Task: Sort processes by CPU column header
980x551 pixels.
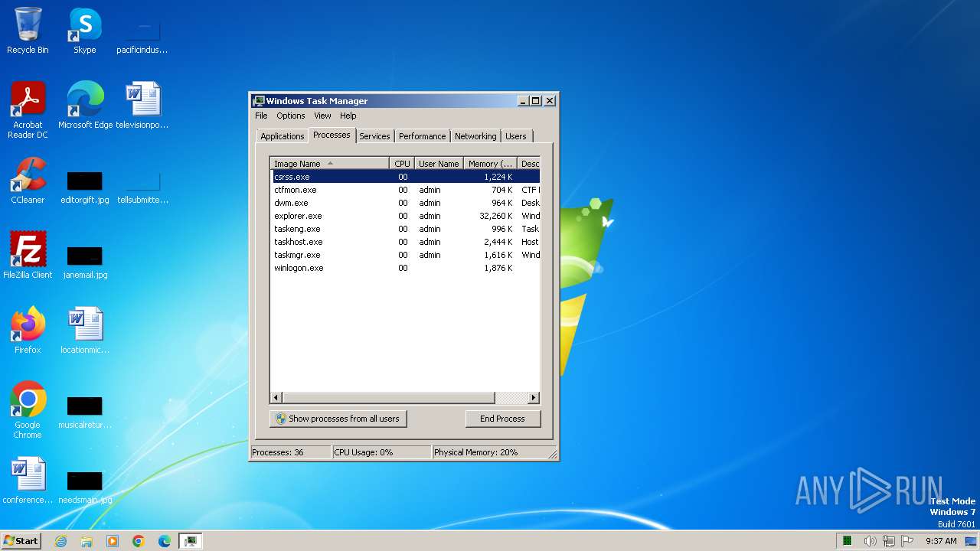Action: coord(402,164)
